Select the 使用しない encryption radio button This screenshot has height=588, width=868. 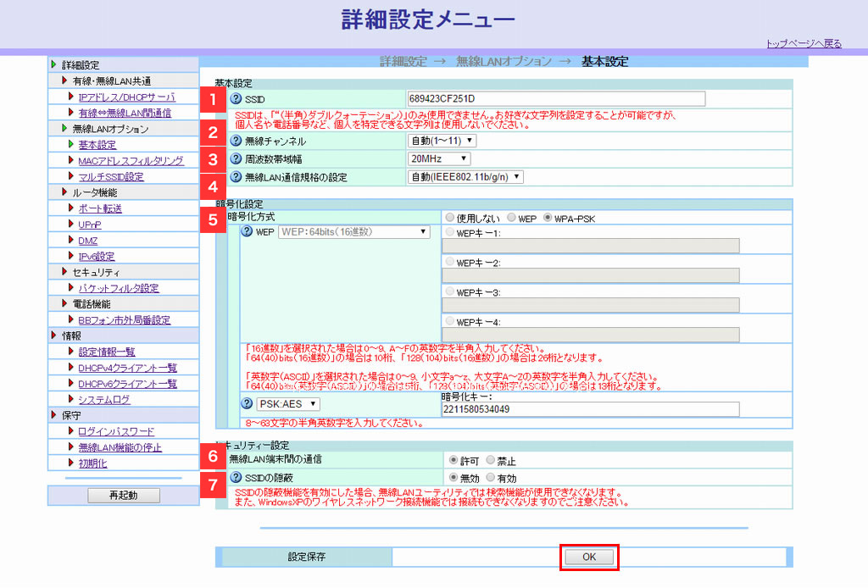pos(449,218)
